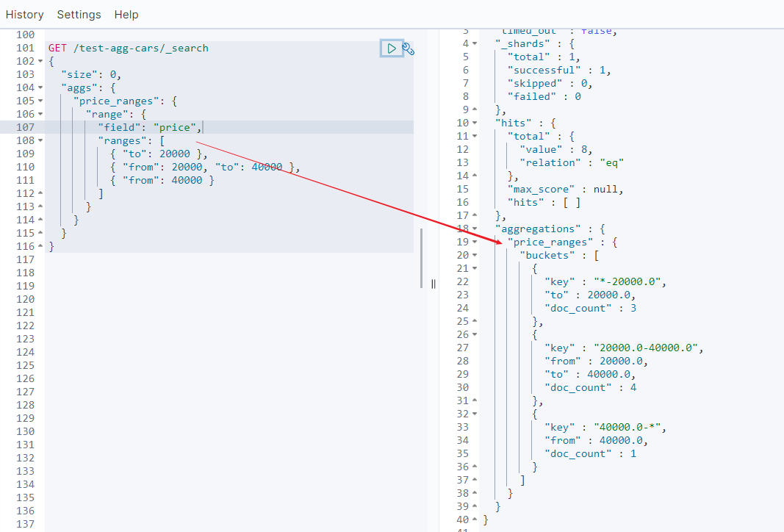Send the request with the play button
The height and width of the screenshot is (532, 784).
tap(391, 48)
